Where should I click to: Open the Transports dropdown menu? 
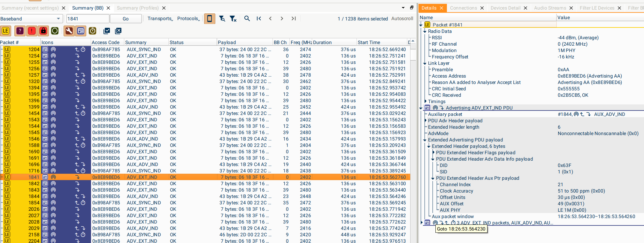pos(160,19)
